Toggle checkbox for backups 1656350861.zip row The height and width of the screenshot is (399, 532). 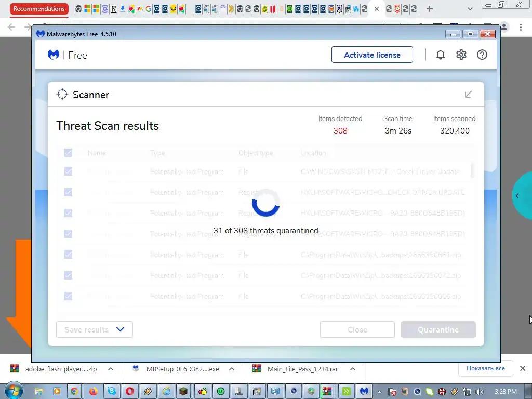coord(68,255)
